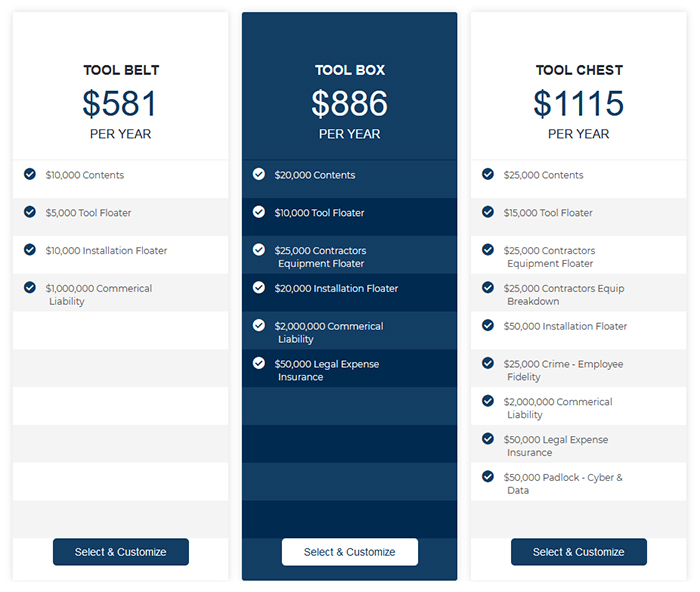Viewport: 700px width, 592px height.
Task: Click checkmark icon beside $10,000 Contents
Action: (30, 174)
